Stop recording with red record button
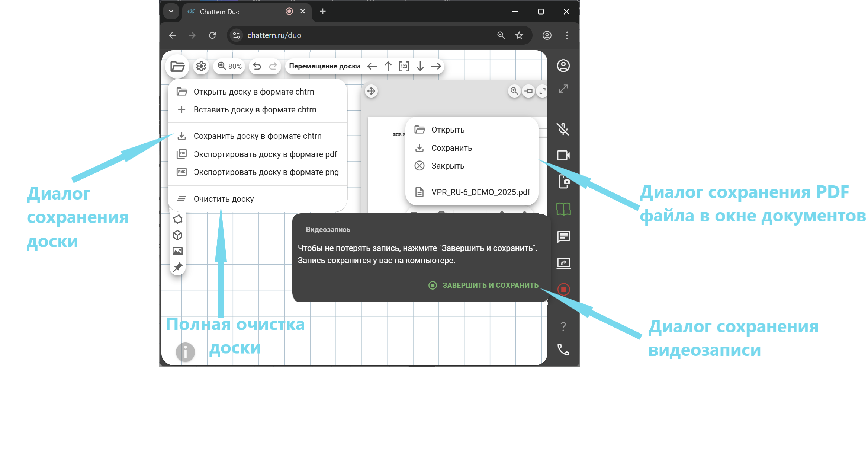This screenshot has width=868, height=456. 563,289
